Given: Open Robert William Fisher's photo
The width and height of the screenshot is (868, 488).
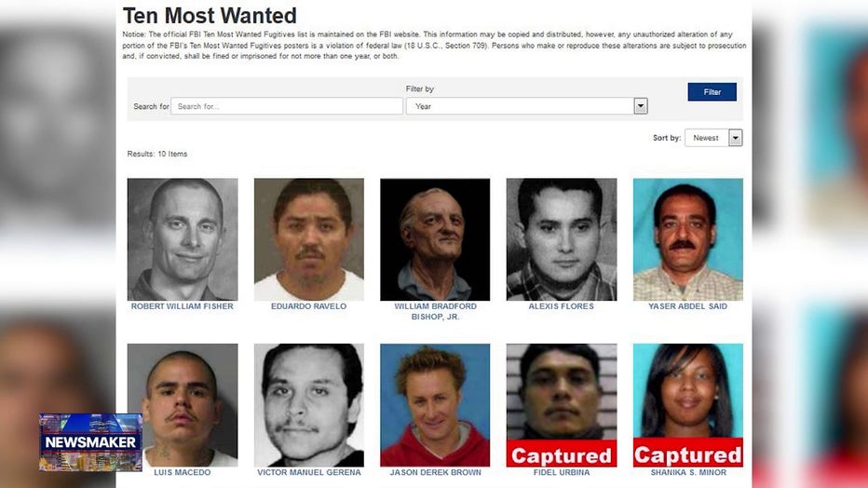Looking at the screenshot, I should 183,239.
